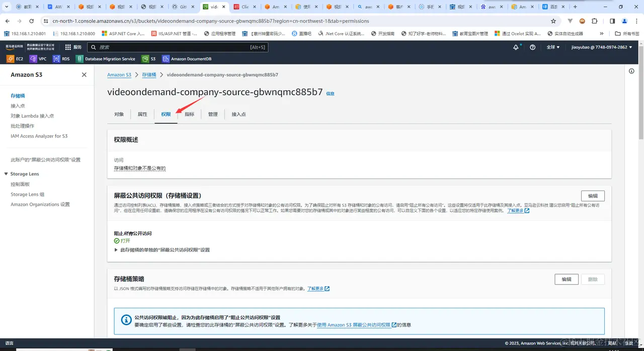Go forward in browser history
Viewport: 644px width, 351px height.
[x=20, y=21]
